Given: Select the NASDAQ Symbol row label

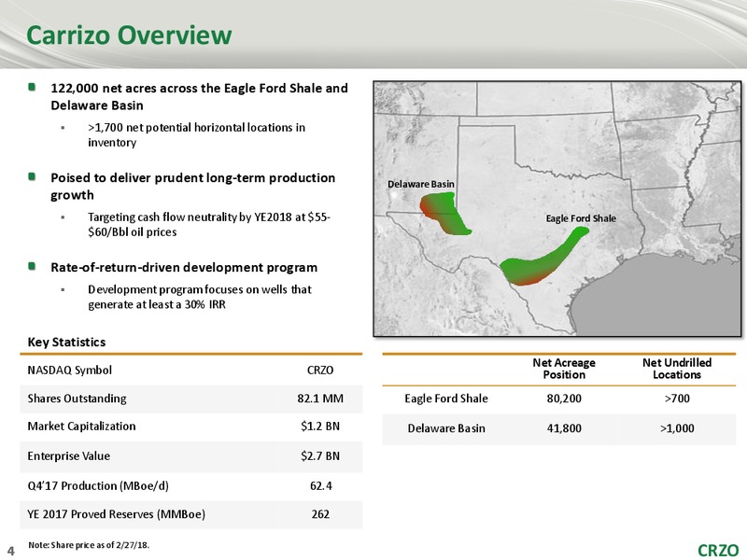Looking at the screenshot, I should 69,370.
